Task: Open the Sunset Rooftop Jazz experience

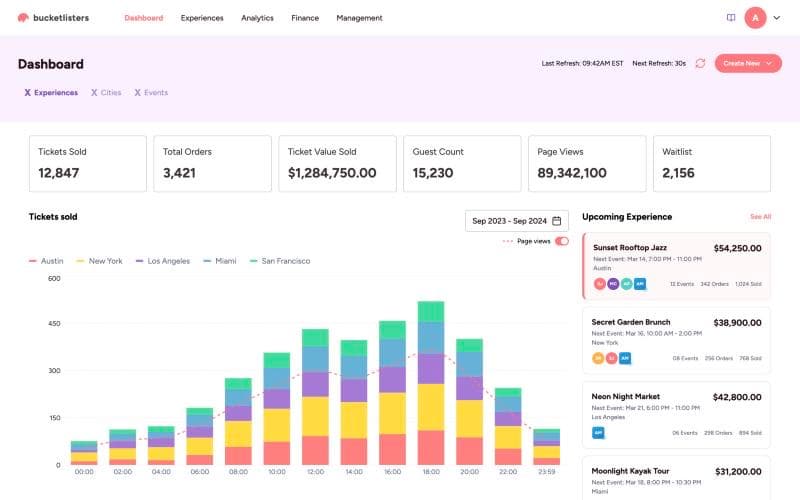Action: (x=677, y=266)
